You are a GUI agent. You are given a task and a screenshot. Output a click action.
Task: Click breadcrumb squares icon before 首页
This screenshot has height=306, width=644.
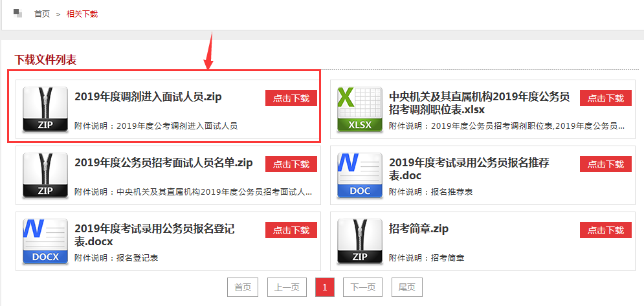click(x=17, y=13)
